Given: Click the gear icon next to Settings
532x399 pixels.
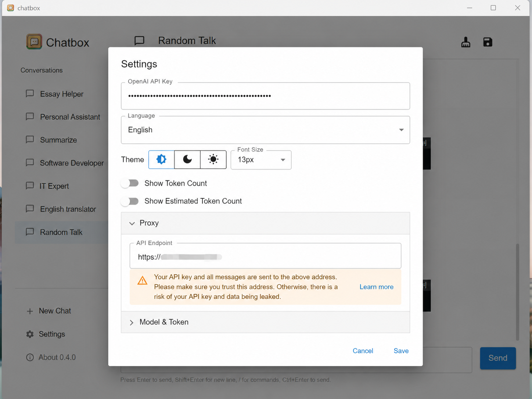Looking at the screenshot, I should point(30,334).
